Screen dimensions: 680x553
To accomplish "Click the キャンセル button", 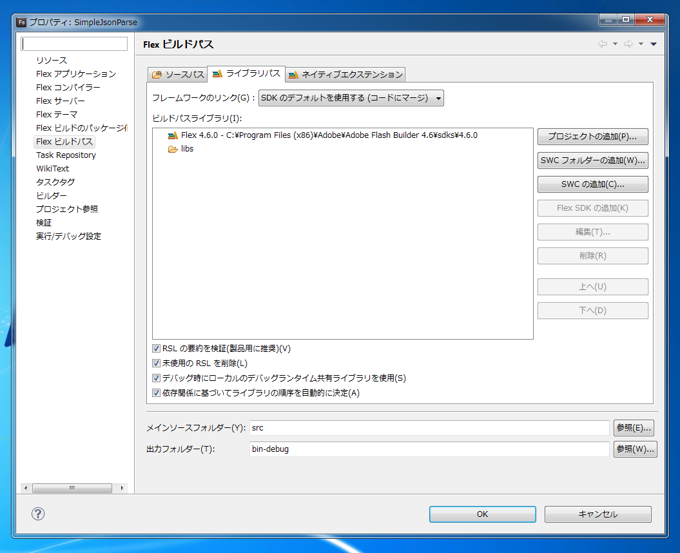I will [x=598, y=514].
